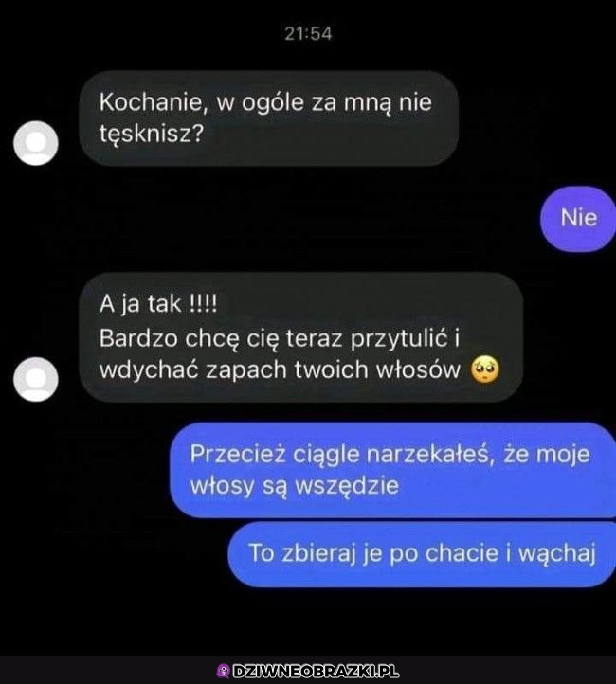The image size is (616, 684).
Task: Open the DZIWNEOBRAZKI.PL watermark link
Action: pos(308,671)
